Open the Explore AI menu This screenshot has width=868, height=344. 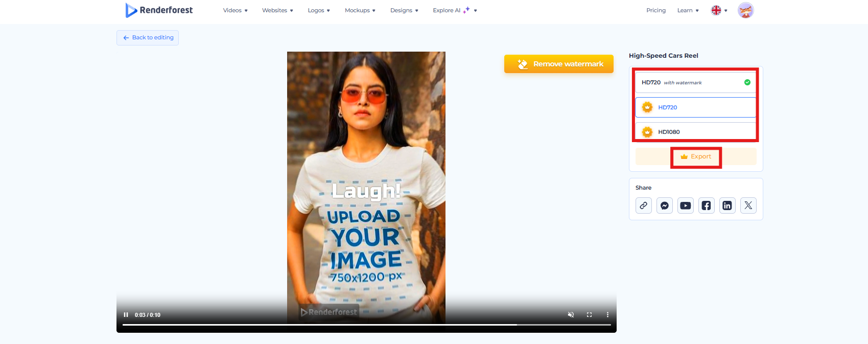(x=455, y=10)
